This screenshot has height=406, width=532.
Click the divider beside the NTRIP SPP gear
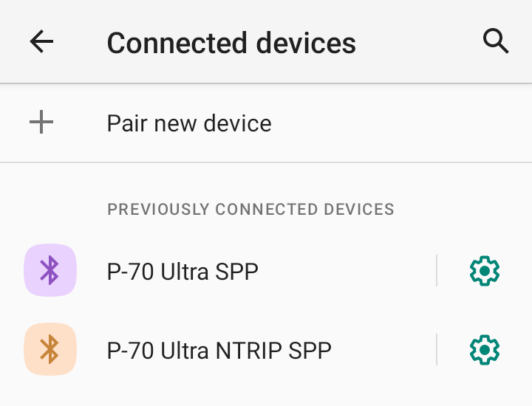tap(437, 349)
